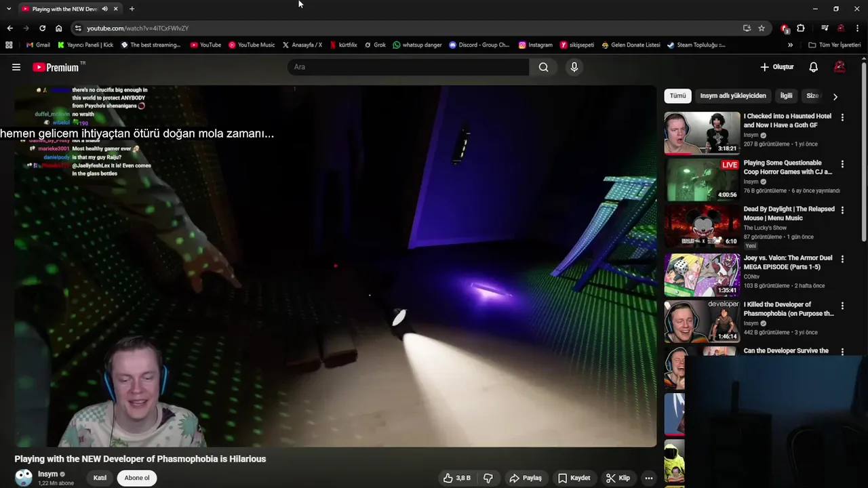Viewport: 868px width, 488px height.
Task: Click Oluştur create button
Action: (776, 67)
